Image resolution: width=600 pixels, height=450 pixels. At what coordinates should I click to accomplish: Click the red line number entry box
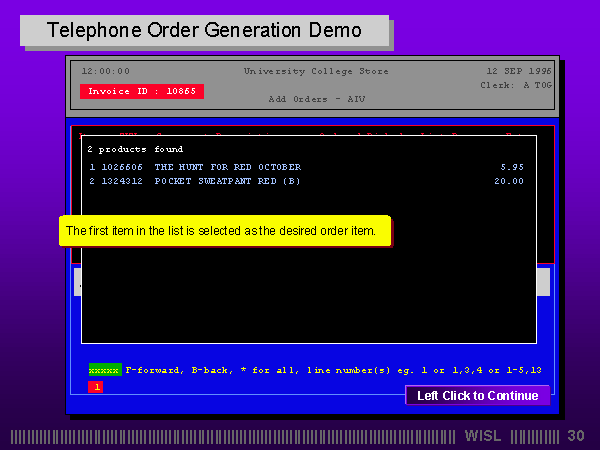(x=95, y=386)
